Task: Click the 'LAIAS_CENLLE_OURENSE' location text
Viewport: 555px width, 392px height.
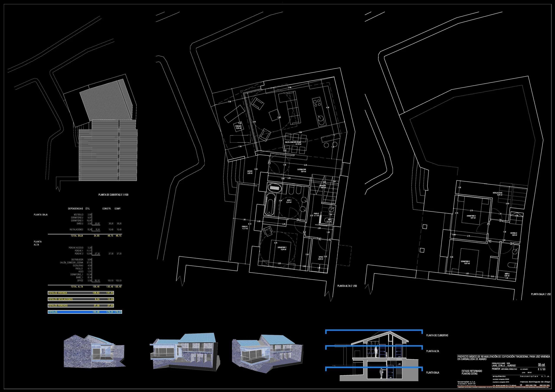Action: click(x=504, y=365)
